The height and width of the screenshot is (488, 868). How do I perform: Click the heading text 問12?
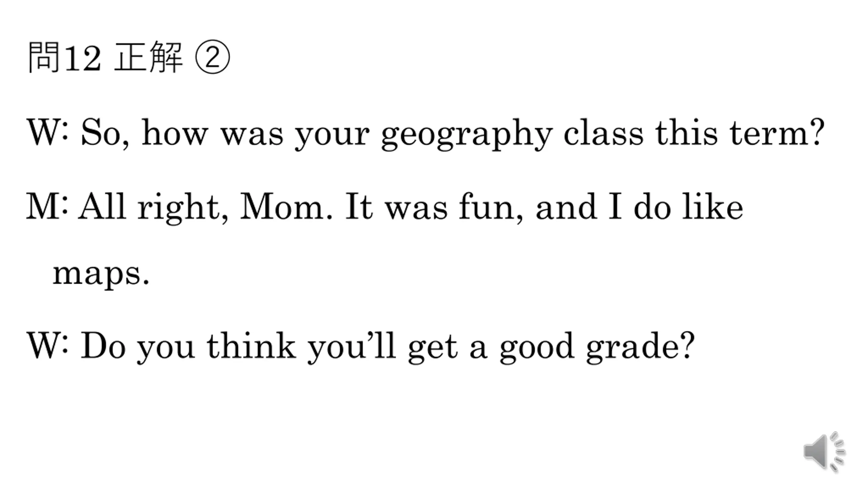(64, 57)
